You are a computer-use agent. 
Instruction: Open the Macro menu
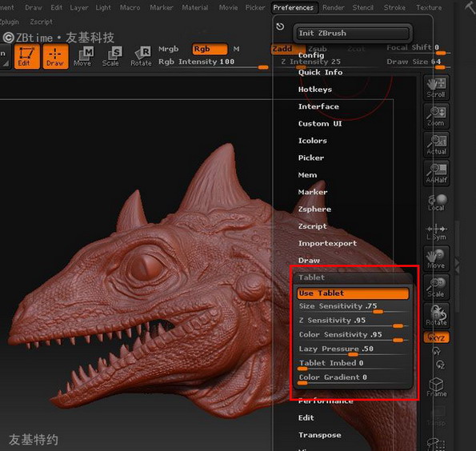coord(130,7)
